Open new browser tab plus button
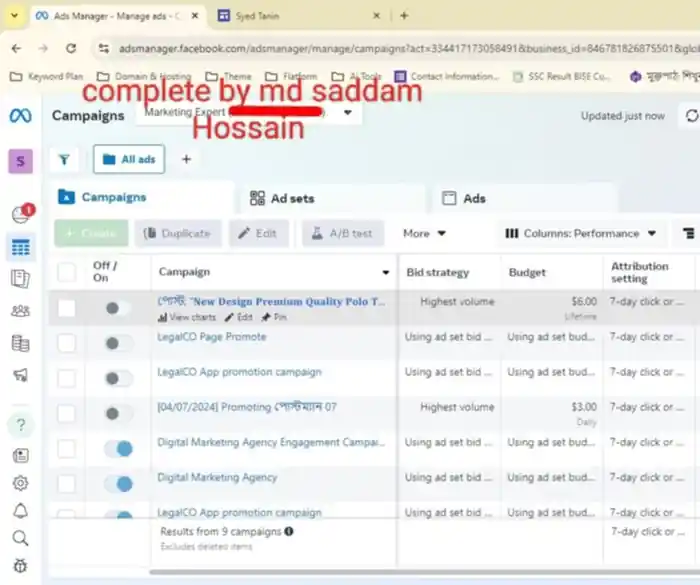The height and width of the screenshot is (585, 700). point(404,16)
